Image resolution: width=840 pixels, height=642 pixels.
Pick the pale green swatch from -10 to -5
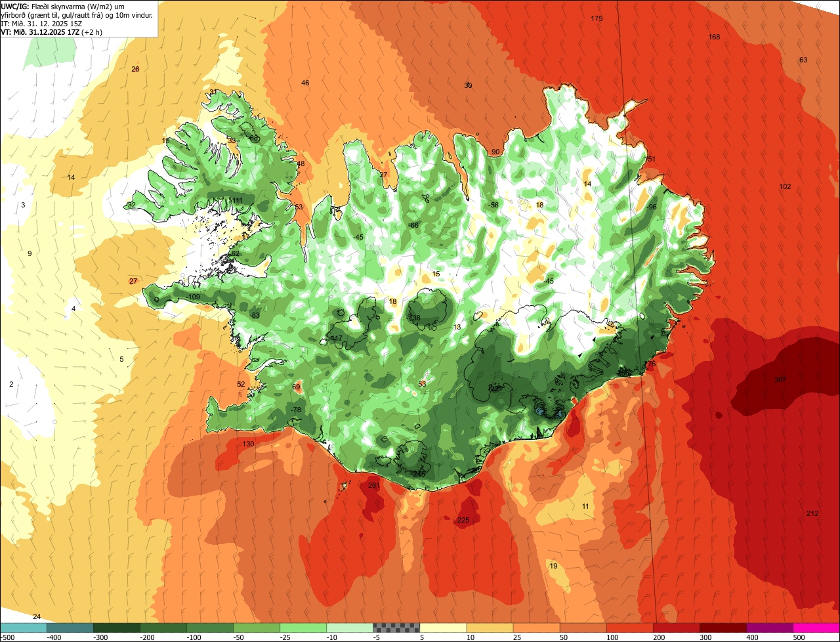pos(350,628)
